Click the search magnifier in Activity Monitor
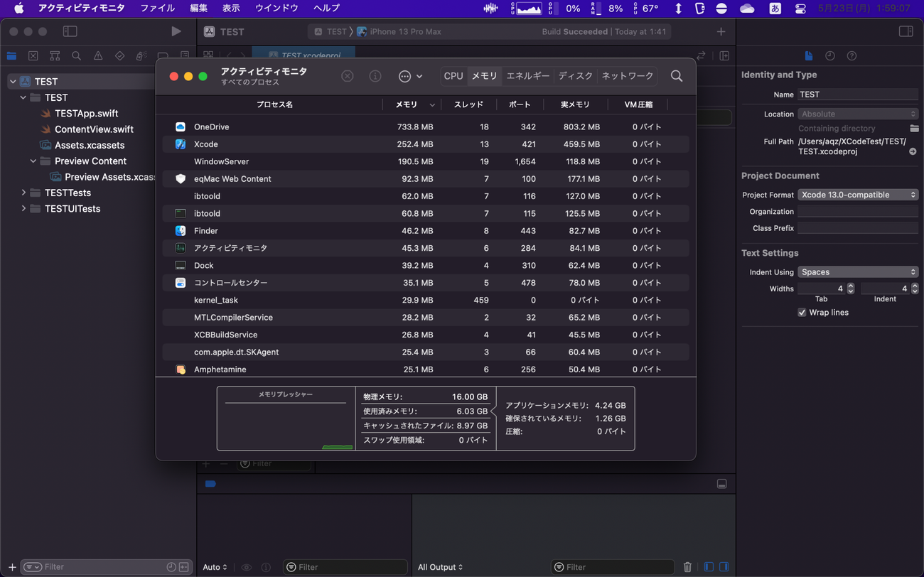 (676, 76)
